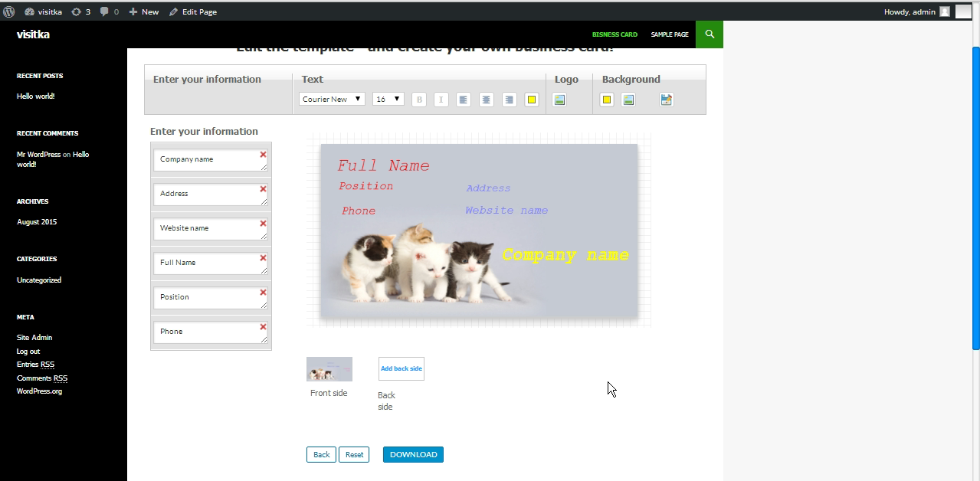Screen dimensions: 980x481
Task: Click into the Full Name input
Action: tap(211, 263)
